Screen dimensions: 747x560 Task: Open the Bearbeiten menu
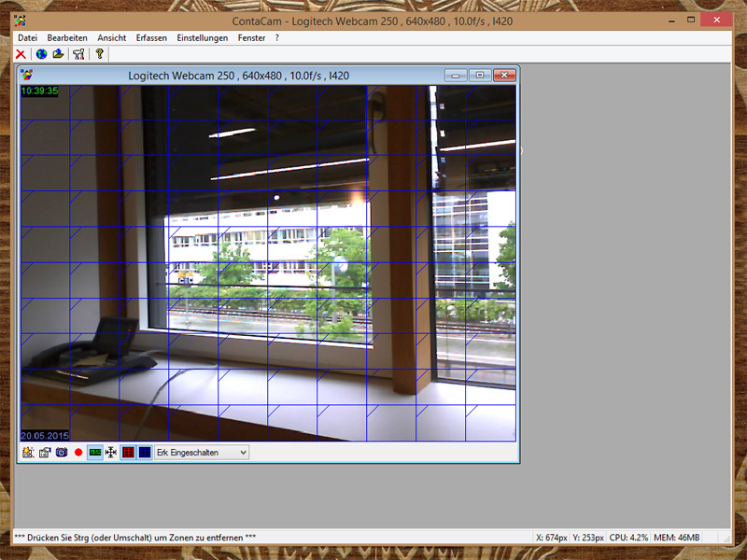[x=67, y=38]
